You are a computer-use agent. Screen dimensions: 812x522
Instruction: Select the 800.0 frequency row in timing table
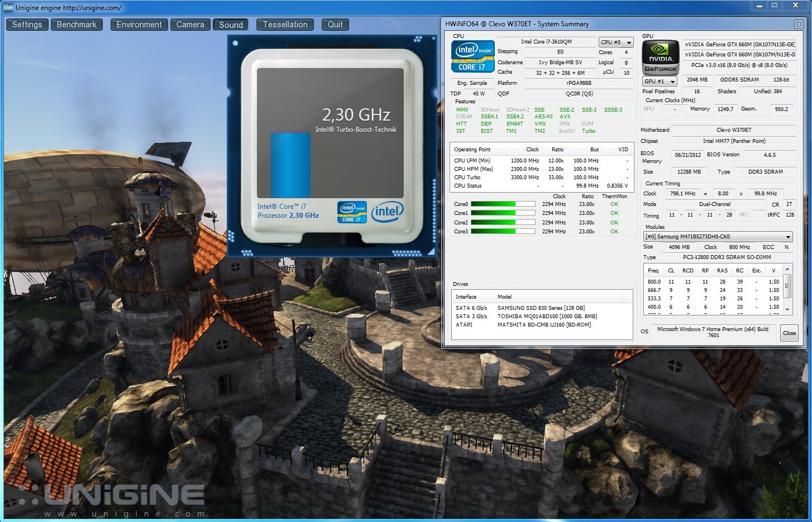tap(714, 282)
